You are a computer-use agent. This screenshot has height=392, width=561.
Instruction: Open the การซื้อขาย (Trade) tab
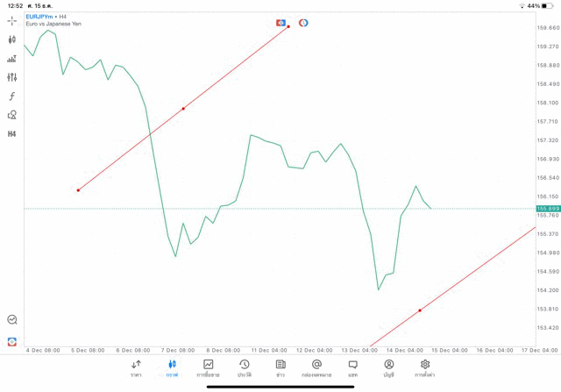tap(208, 368)
